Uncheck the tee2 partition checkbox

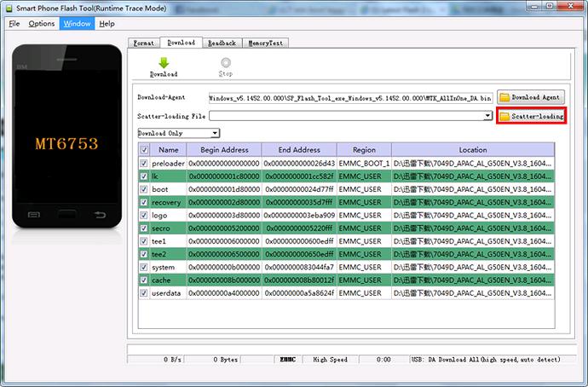click(x=144, y=254)
